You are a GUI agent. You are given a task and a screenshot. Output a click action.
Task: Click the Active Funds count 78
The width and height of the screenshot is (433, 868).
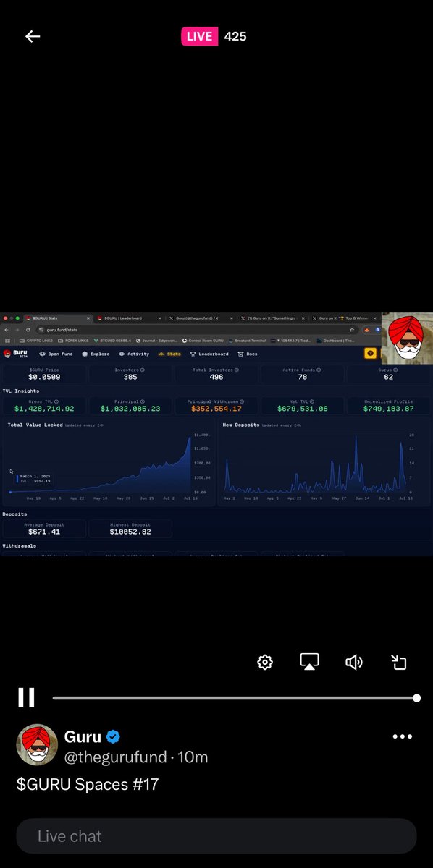pyautogui.click(x=303, y=377)
